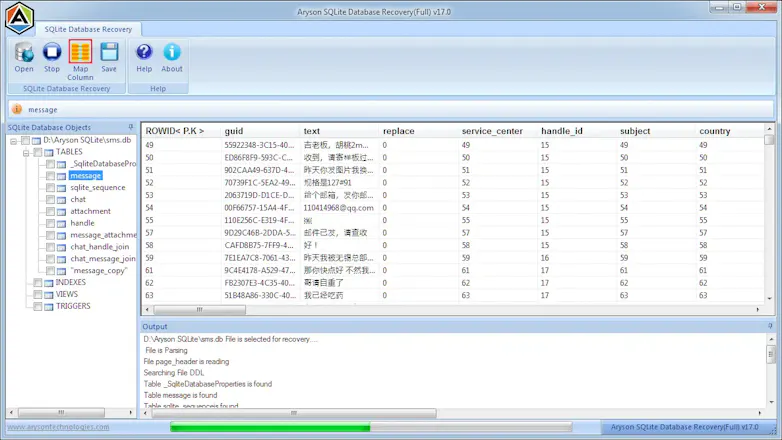
Task: Select the Map Column tool
Action: (80, 60)
